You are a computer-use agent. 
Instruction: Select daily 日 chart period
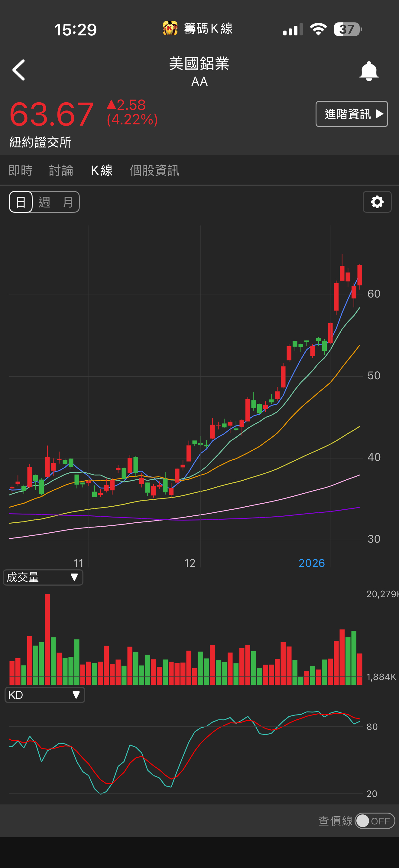click(x=21, y=202)
